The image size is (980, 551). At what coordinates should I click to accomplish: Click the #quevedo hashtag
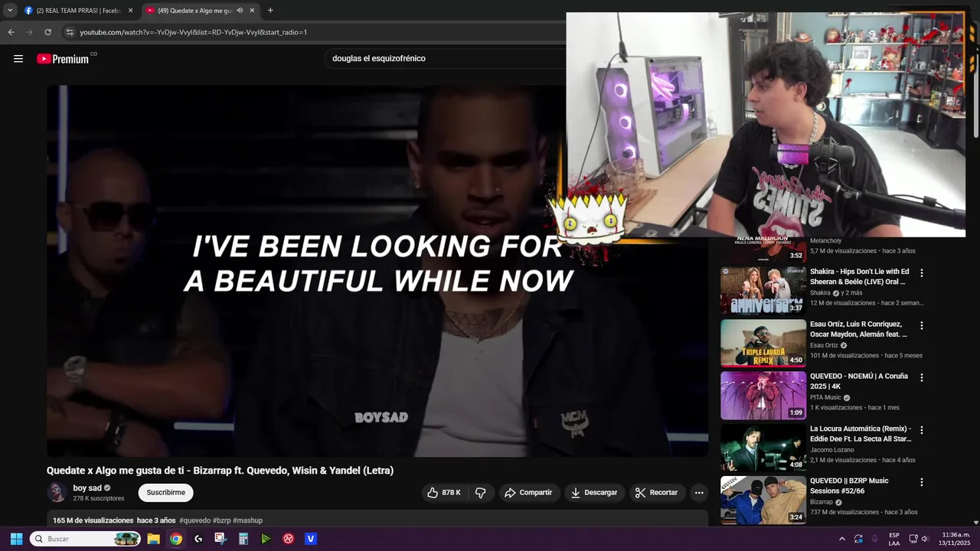(194, 520)
